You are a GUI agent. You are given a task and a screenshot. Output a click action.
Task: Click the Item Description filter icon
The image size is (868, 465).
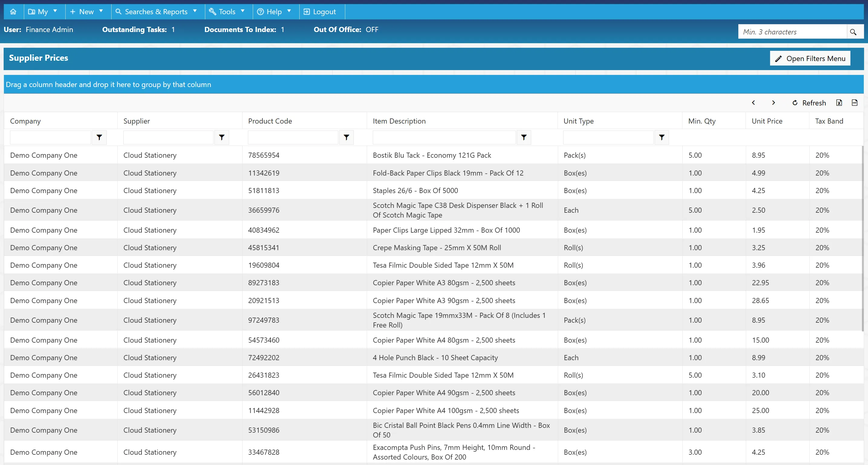[x=524, y=137]
